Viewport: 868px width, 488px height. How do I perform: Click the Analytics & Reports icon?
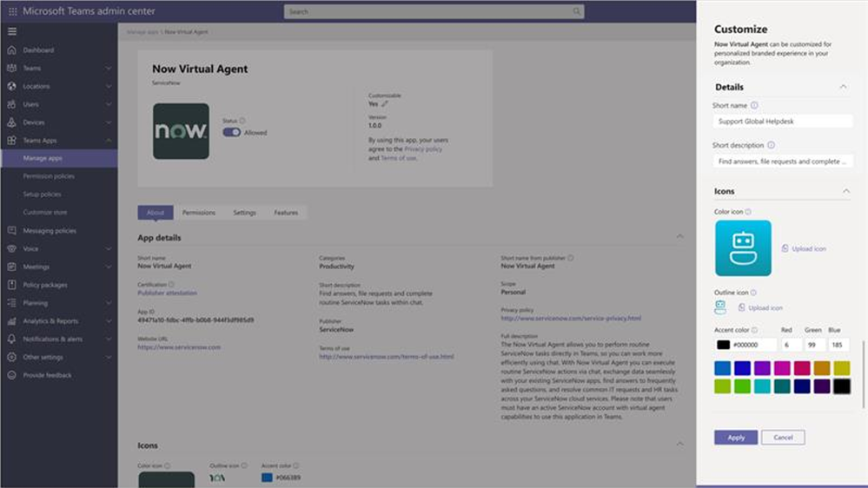coord(11,321)
